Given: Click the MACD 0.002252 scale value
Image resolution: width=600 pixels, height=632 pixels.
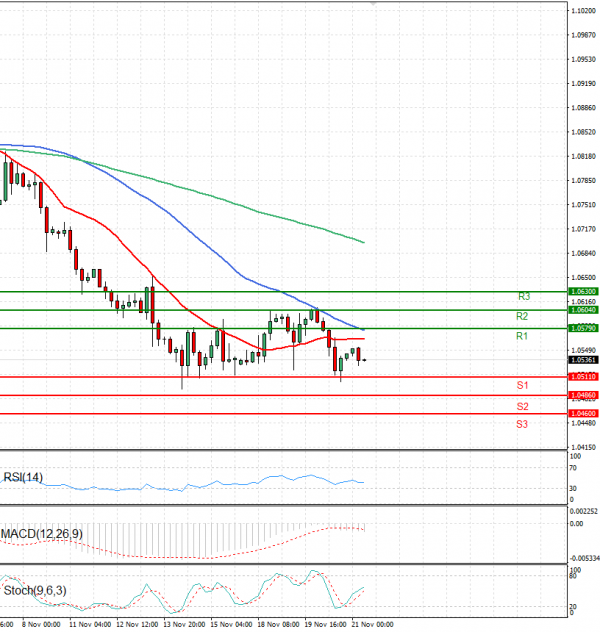Looking at the screenshot, I should coord(584,511).
